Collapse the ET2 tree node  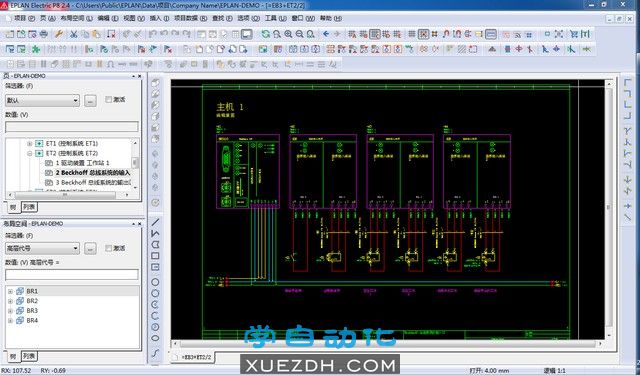coord(29,153)
